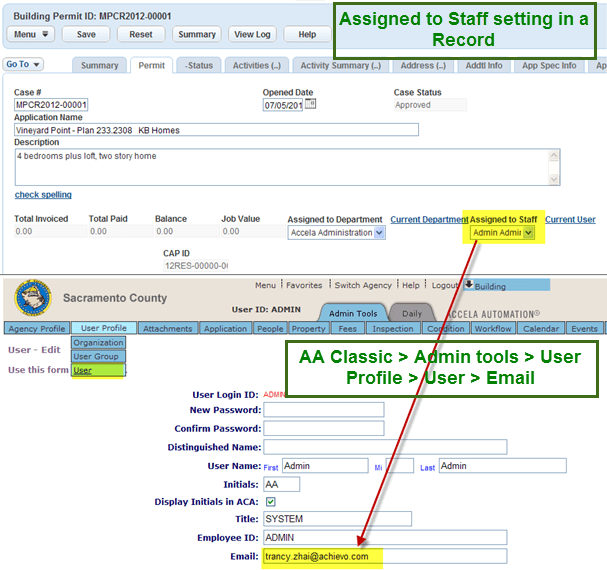
Task: Switch to the Activity Summary tab
Action: pyautogui.click(x=341, y=66)
